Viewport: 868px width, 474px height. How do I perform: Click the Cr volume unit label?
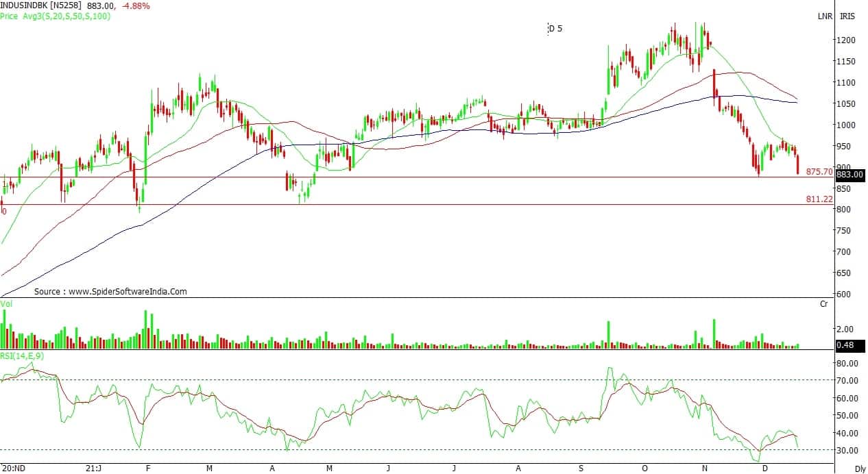(825, 303)
